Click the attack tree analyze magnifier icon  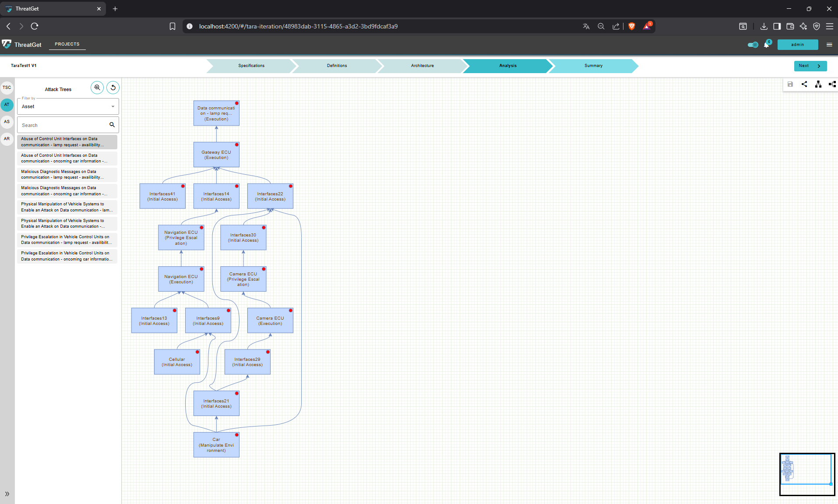[x=97, y=88]
